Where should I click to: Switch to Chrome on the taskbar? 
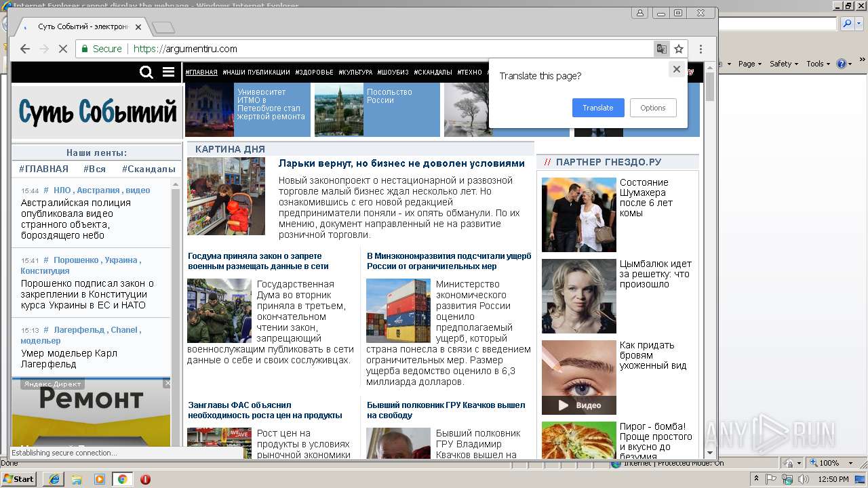[x=122, y=479]
